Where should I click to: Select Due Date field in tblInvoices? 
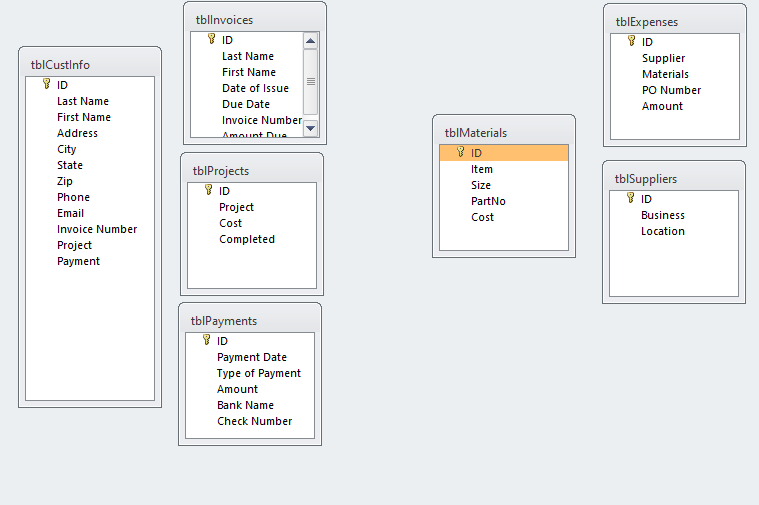pyautogui.click(x=247, y=104)
